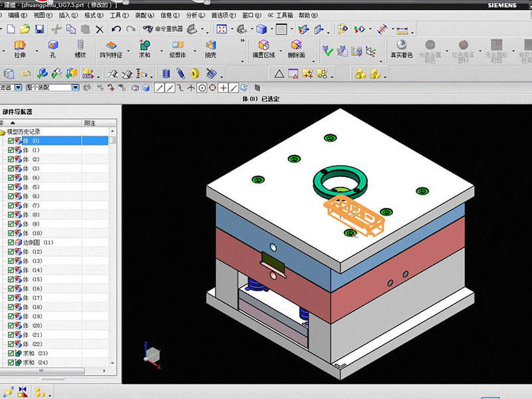Viewport: 532px width, 399px height.
Task: Click the part navigator horizontal scrollbar right arrow
Action: [x=104, y=371]
